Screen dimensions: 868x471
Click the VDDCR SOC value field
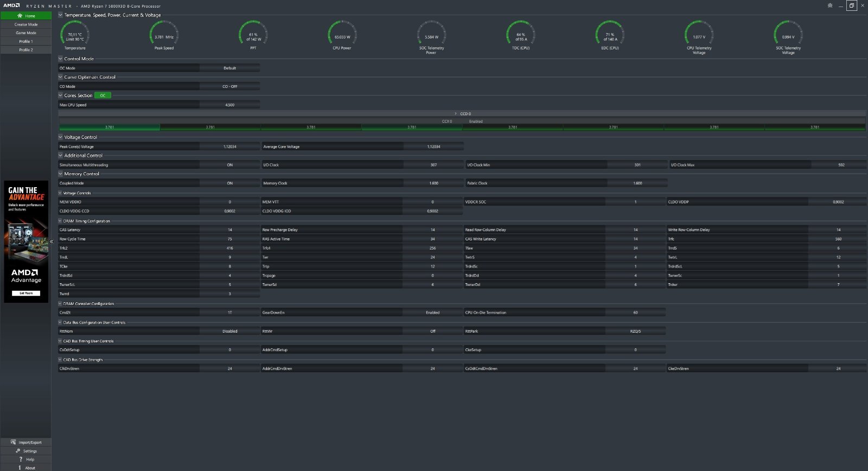(x=635, y=202)
